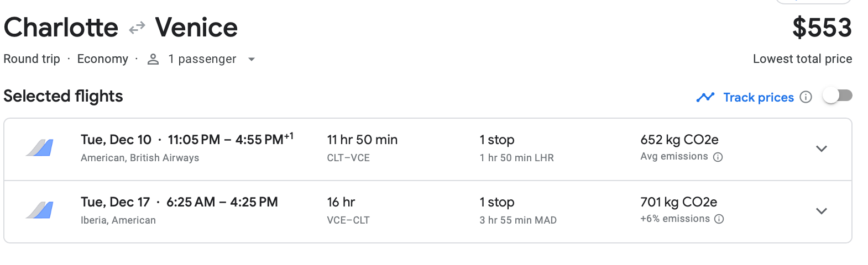Click the 1 passenger label
The height and width of the screenshot is (265, 868).
click(202, 59)
